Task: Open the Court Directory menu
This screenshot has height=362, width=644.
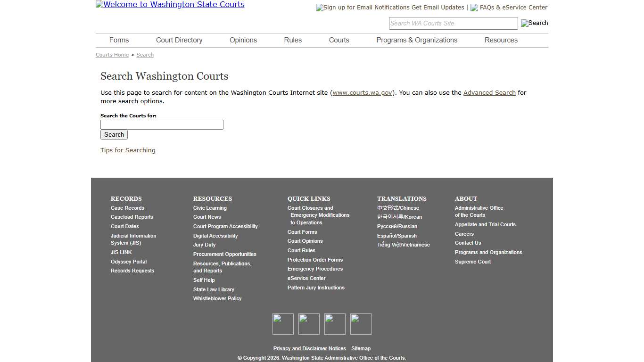Action: tap(179, 40)
